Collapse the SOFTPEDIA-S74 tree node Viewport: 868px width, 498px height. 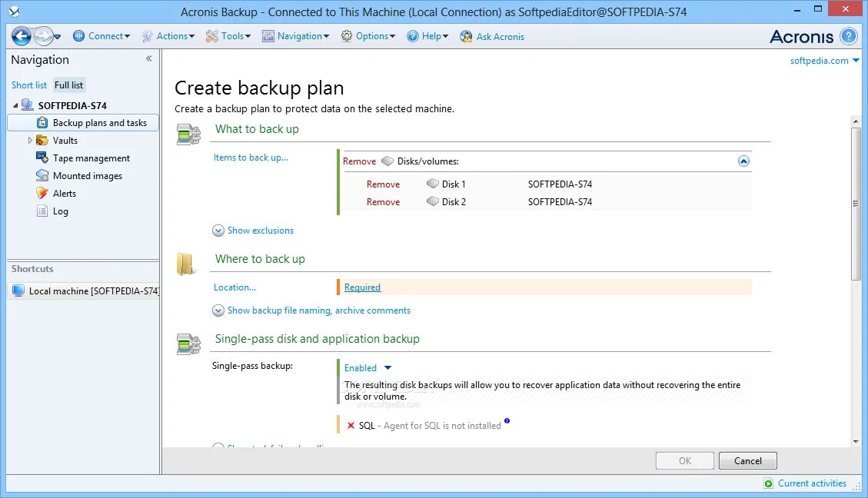(15, 106)
